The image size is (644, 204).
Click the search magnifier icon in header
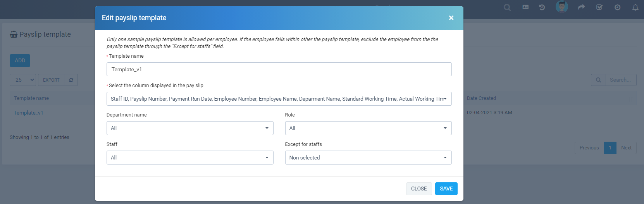coord(507,7)
